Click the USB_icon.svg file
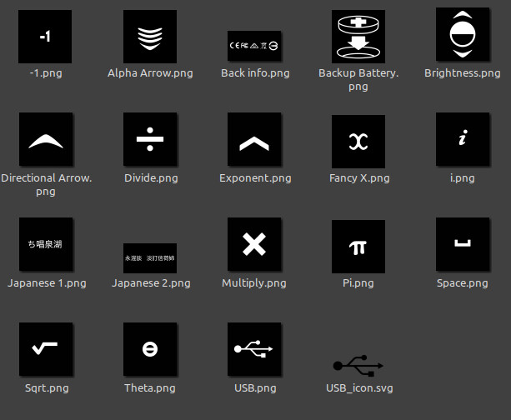 358,366
